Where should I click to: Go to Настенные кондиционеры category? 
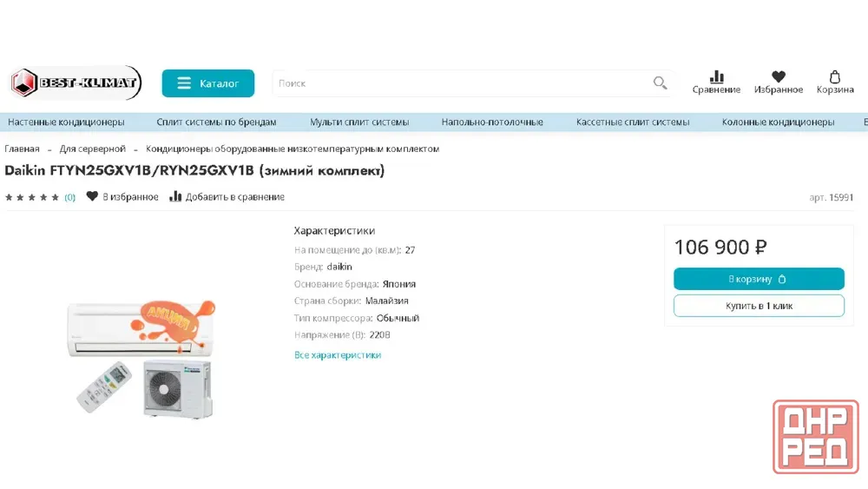point(66,122)
